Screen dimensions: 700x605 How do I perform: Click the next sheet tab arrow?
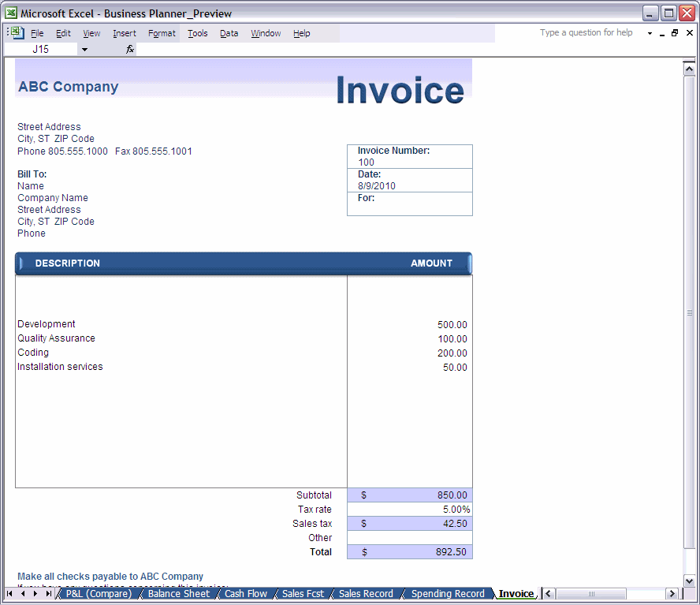(35, 594)
